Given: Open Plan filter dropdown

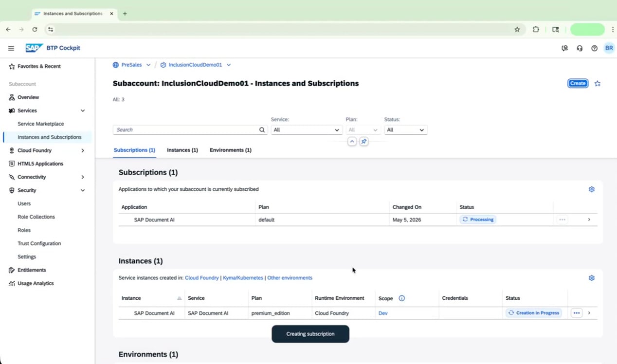Looking at the screenshot, I should tap(363, 130).
